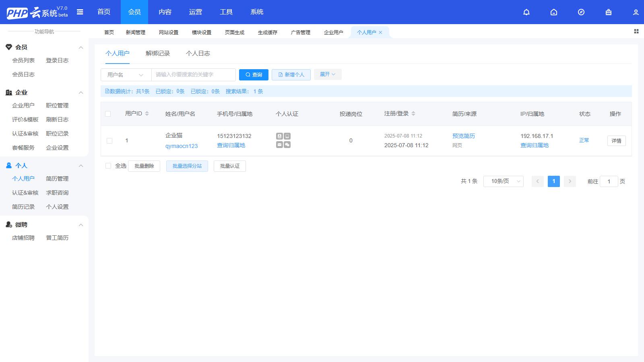This screenshot has width=644, height=362.
Task: Open the 内容 top navigation menu
Action: pos(165,12)
